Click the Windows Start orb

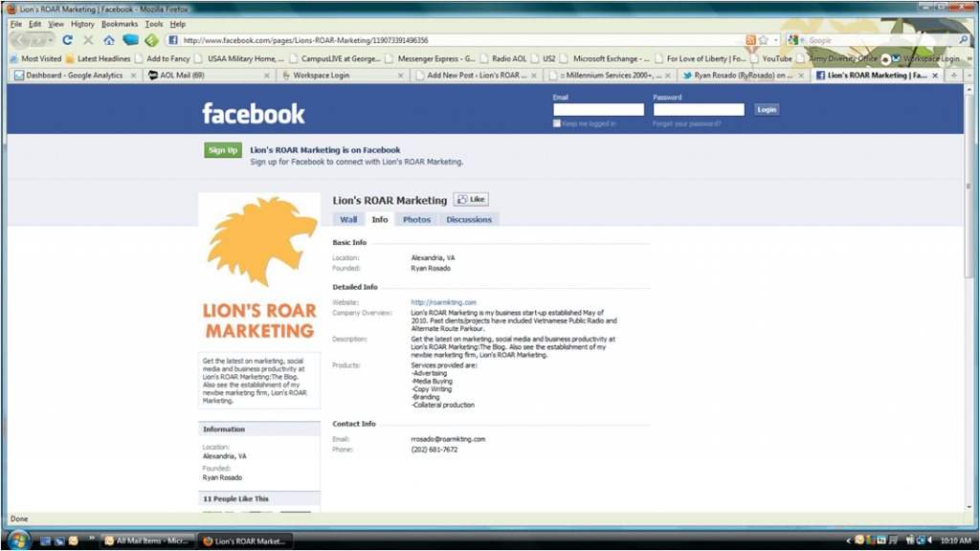coord(17,540)
